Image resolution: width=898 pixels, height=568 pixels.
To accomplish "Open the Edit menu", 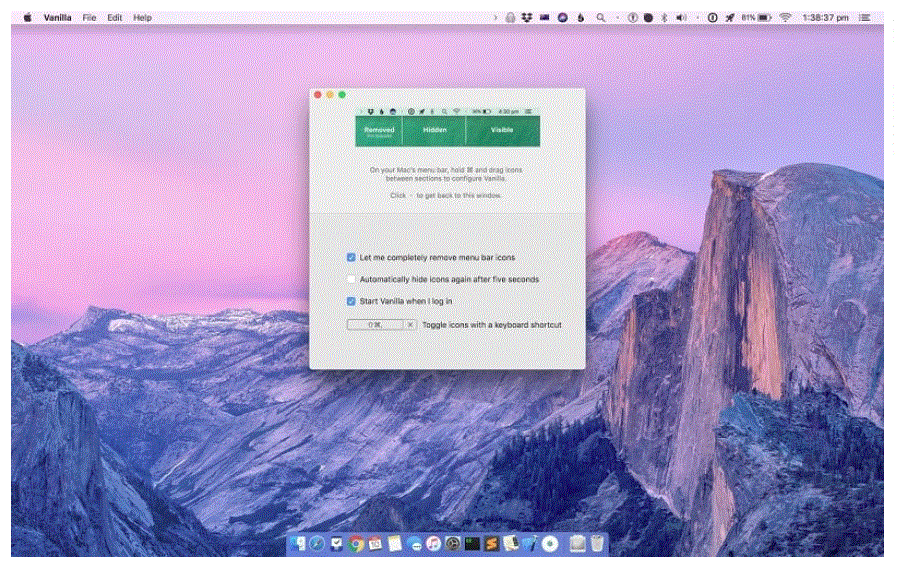I will [115, 18].
